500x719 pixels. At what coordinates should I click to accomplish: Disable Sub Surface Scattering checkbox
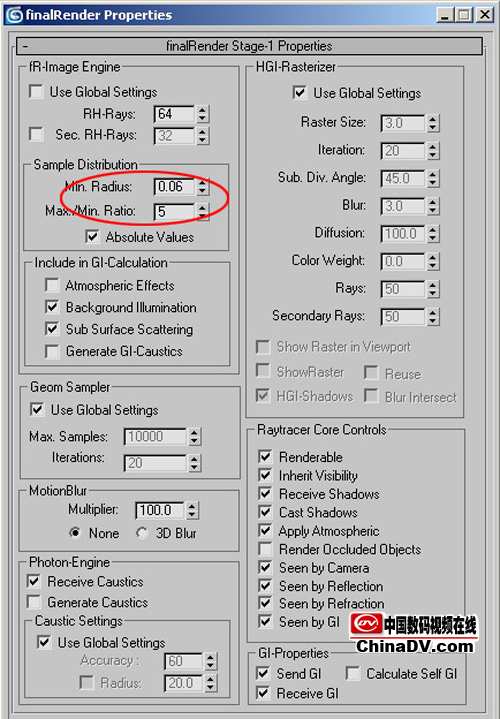pyautogui.click(x=52, y=329)
